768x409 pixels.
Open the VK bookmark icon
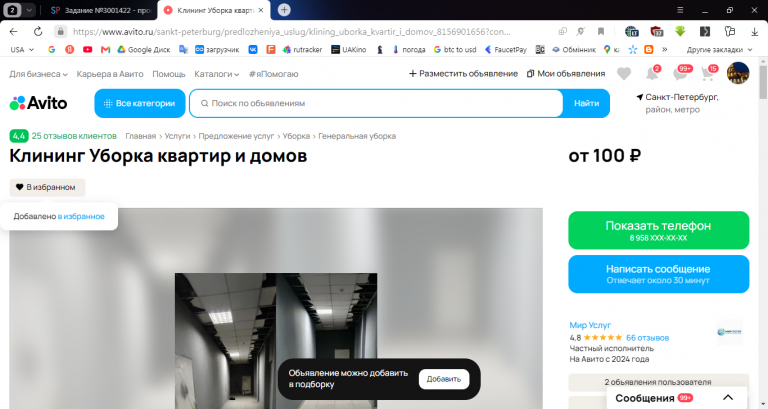click(253, 49)
